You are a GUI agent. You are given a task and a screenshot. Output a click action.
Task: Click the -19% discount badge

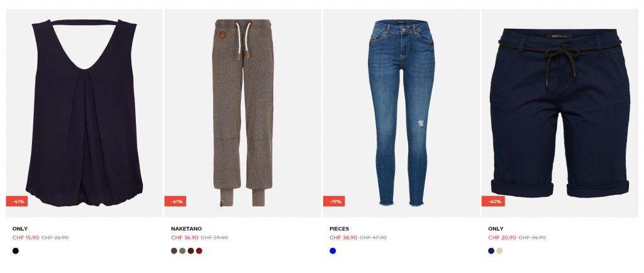pyautogui.click(x=334, y=201)
